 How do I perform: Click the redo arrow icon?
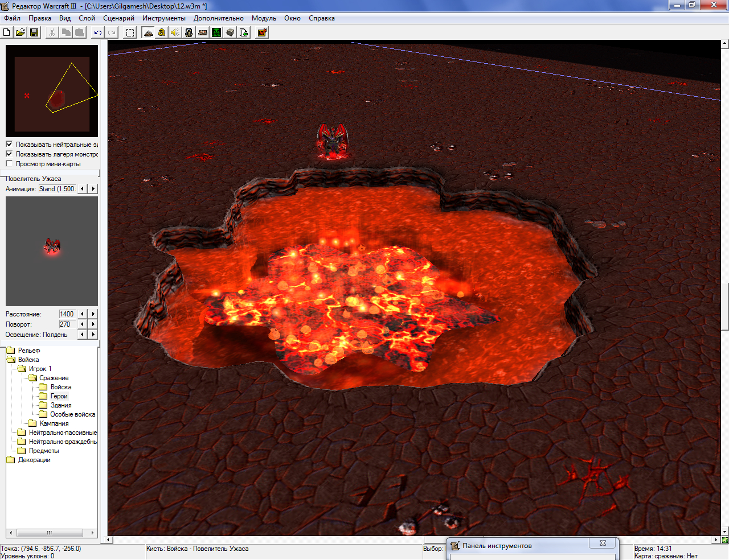coord(112,32)
